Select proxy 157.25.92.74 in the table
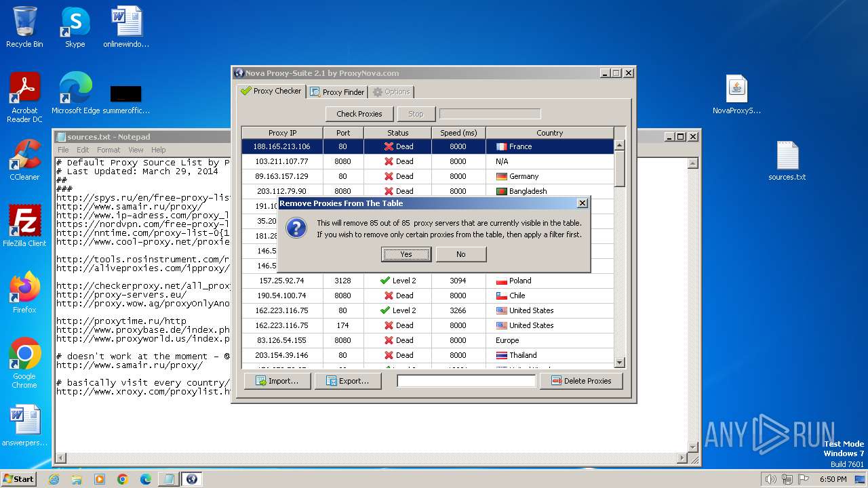 pos(428,281)
